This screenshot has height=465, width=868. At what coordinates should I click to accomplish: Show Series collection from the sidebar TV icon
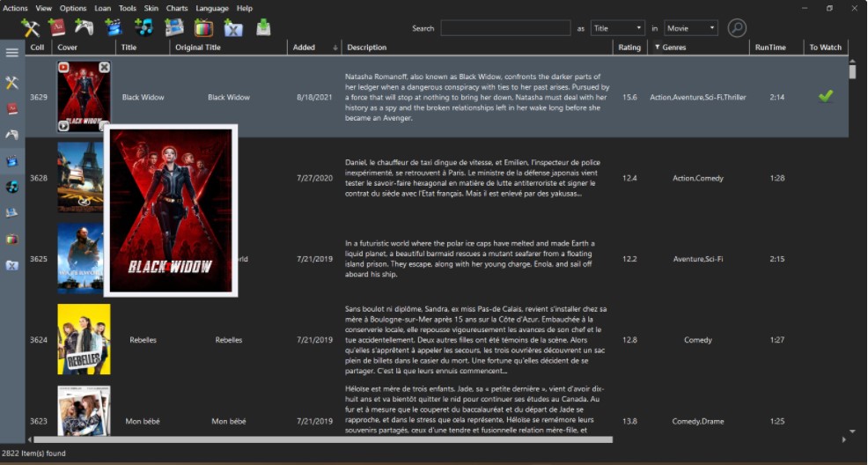tap(12, 240)
